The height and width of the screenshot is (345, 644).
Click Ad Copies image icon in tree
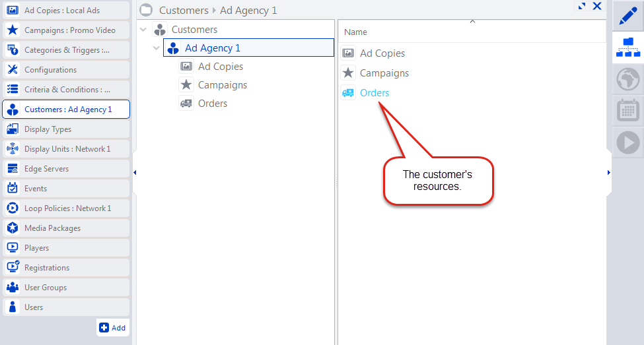coord(186,67)
